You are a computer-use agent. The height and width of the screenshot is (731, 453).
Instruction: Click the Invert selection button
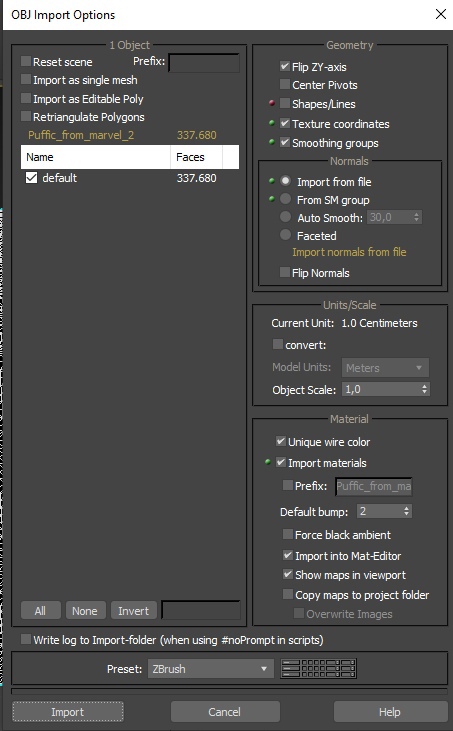click(x=133, y=611)
